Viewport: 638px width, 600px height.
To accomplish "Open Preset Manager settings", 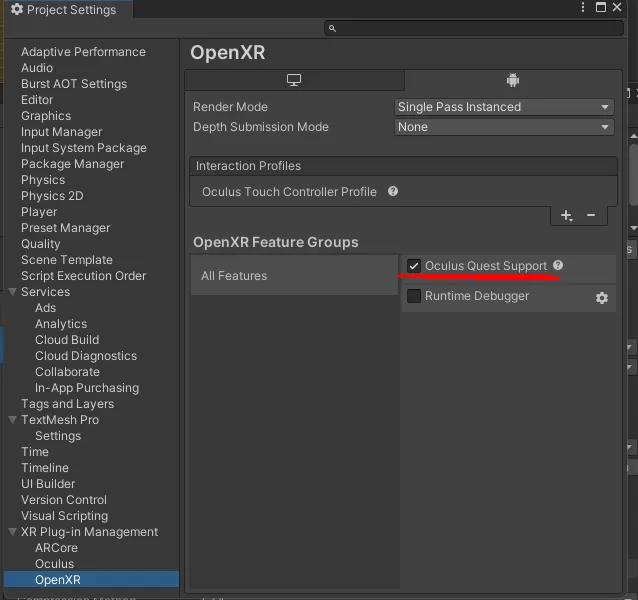I will [66, 228].
